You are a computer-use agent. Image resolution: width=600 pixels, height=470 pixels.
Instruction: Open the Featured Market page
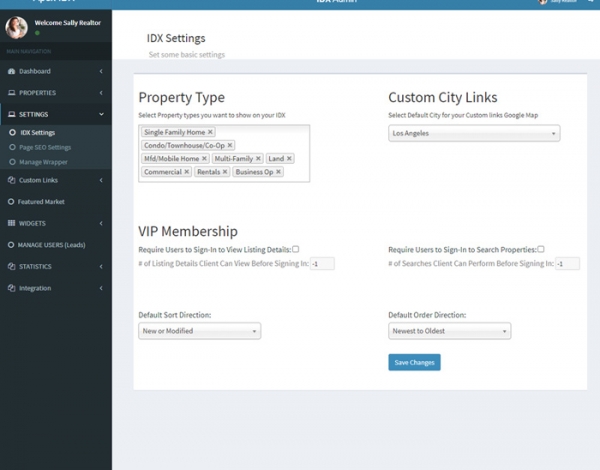click(41, 201)
